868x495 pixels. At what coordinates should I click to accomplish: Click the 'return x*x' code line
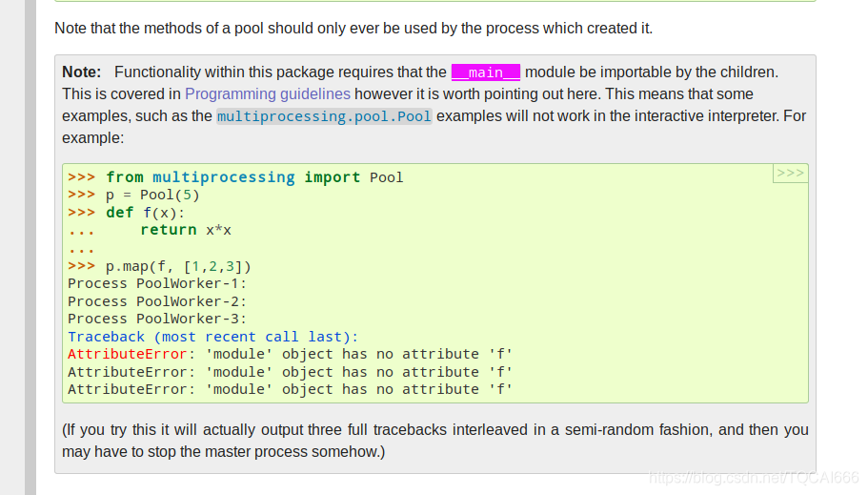[x=186, y=230]
